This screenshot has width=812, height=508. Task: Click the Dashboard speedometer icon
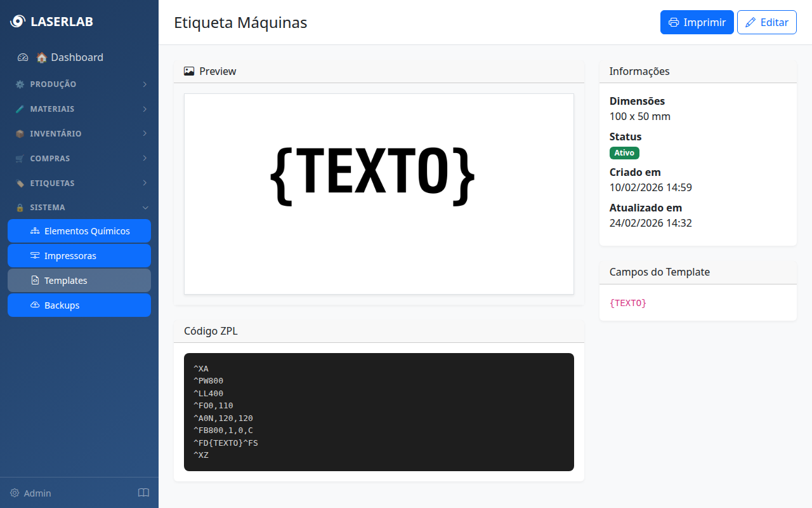pyautogui.click(x=23, y=57)
